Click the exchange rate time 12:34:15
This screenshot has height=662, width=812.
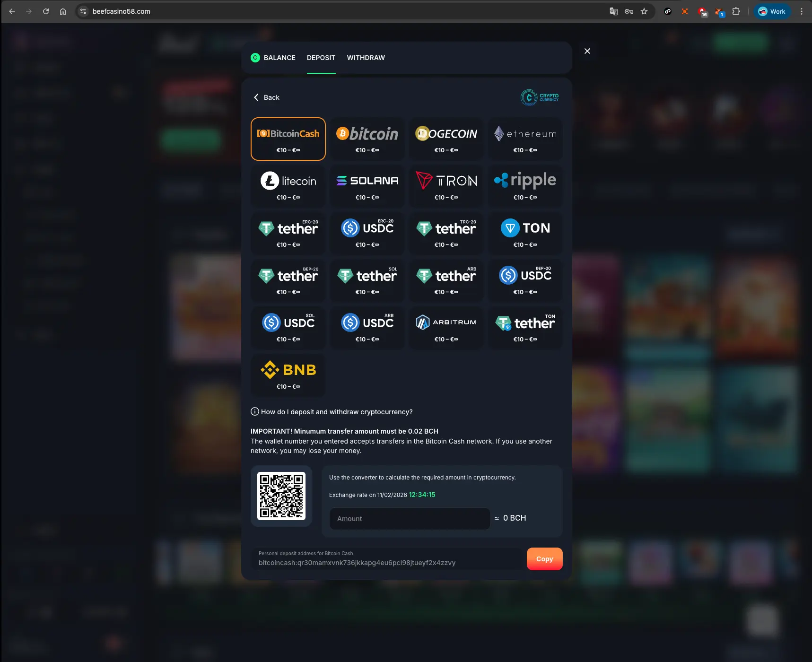tap(422, 495)
